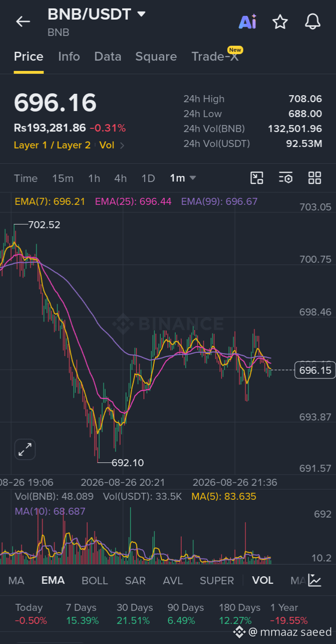Open the Square tab
336x644 pixels.
156,56
